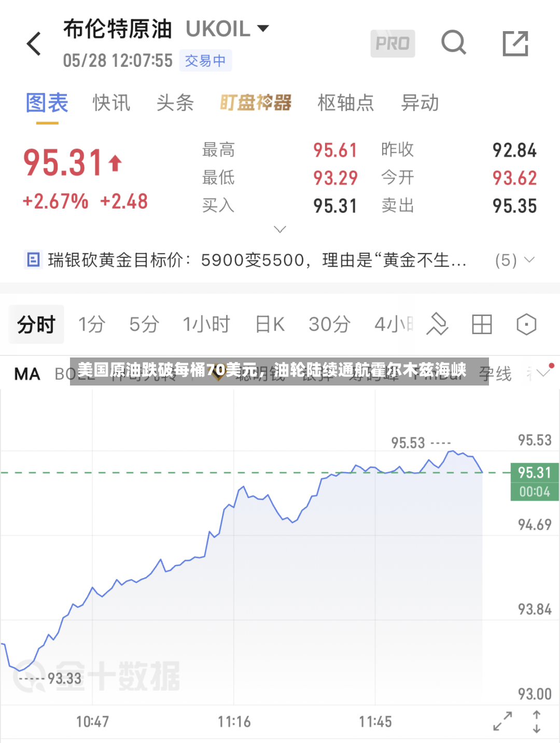Tap the 最高 value 95.61
This screenshot has width=560, height=743.
(x=335, y=150)
